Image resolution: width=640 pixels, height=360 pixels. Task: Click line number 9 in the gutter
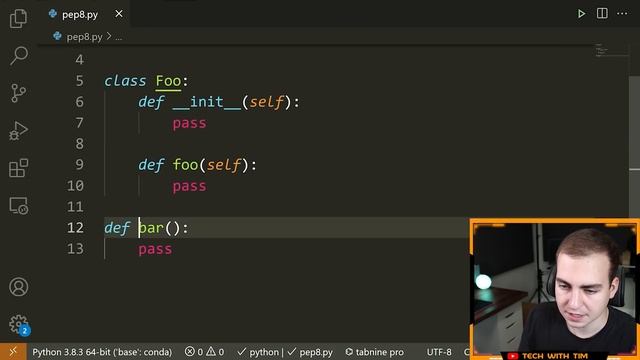click(x=80, y=164)
